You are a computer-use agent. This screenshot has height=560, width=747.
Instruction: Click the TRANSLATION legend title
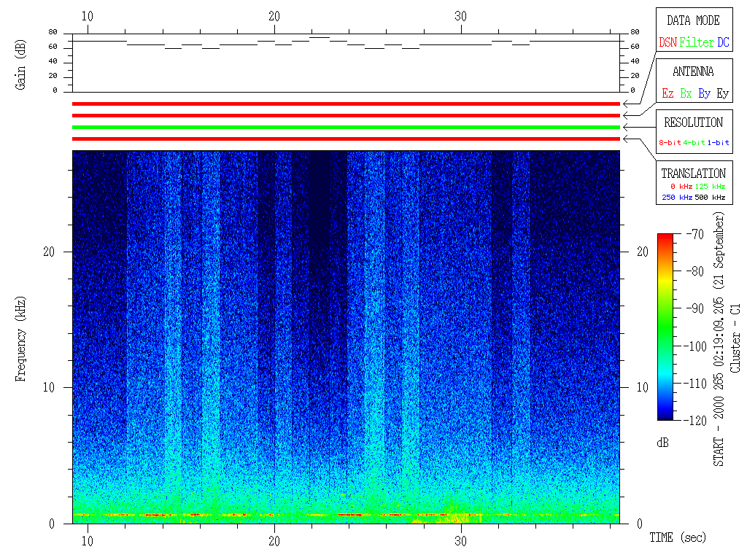pyautogui.click(x=693, y=174)
